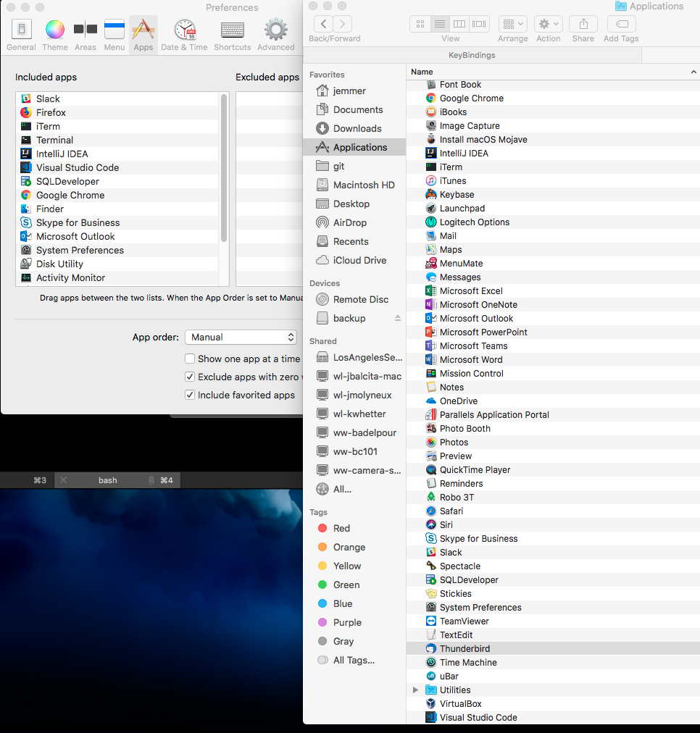Open Recents in Finder sidebar
This screenshot has height=733, width=700.
pos(354,242)
